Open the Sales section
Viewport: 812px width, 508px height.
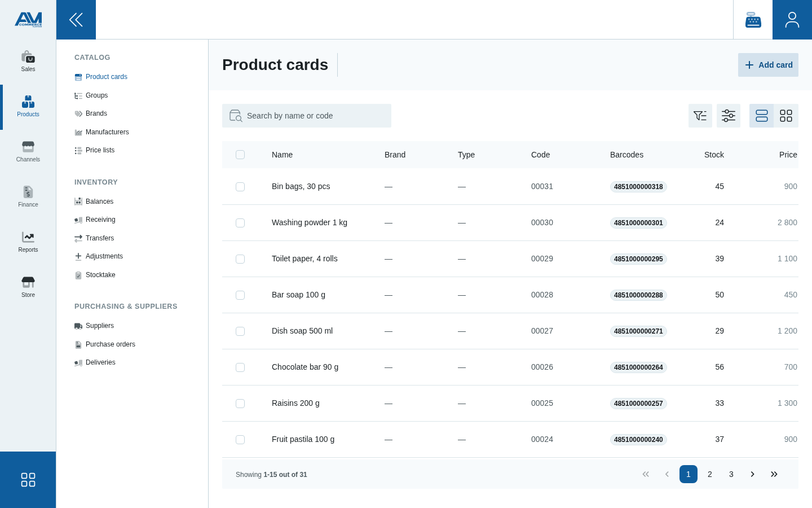tap(28, 62)
